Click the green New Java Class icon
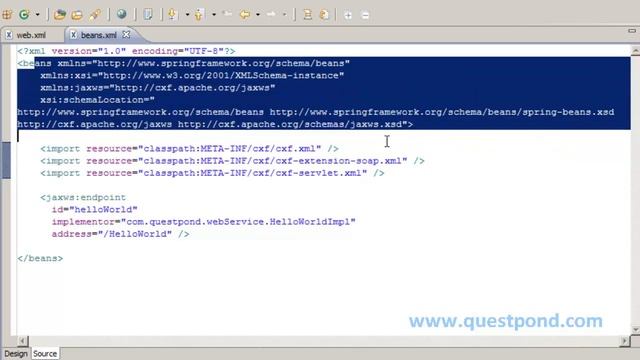 click(24, 15)
